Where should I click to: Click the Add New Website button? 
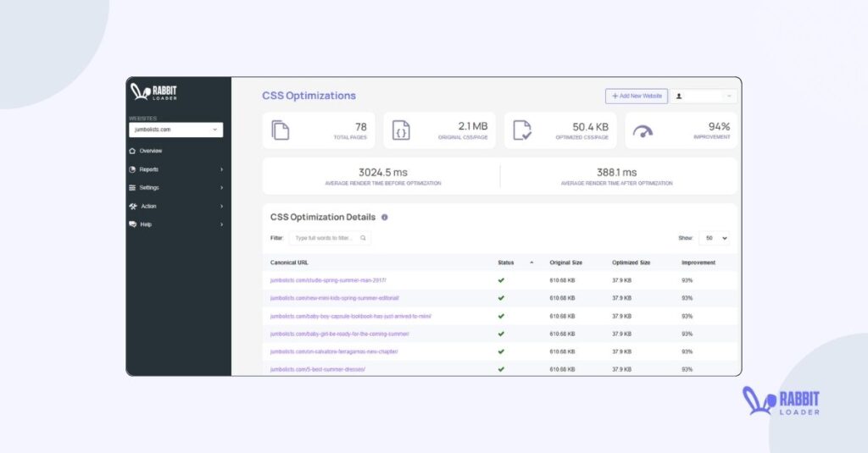click(x=636, y=97)
